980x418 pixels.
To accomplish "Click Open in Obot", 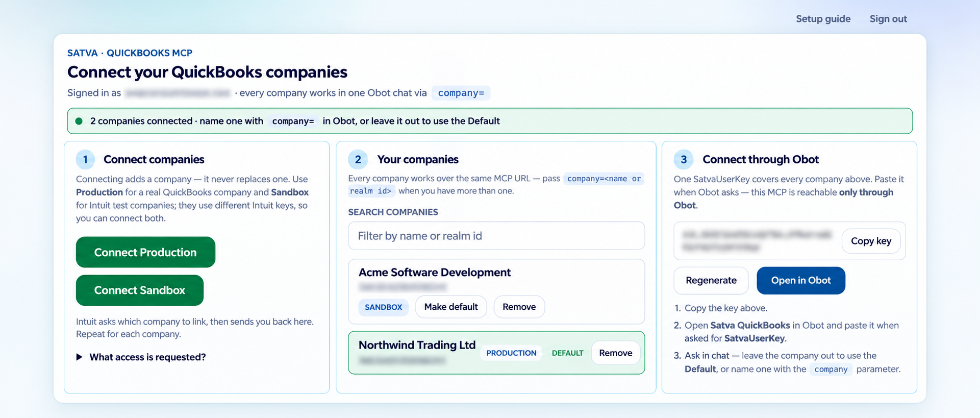I will tap(801, 280).
